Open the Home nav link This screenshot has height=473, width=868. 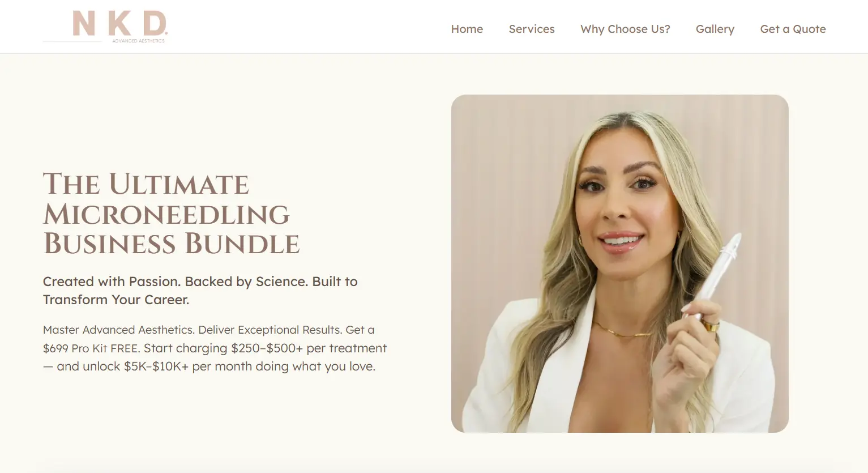(467, 29)
